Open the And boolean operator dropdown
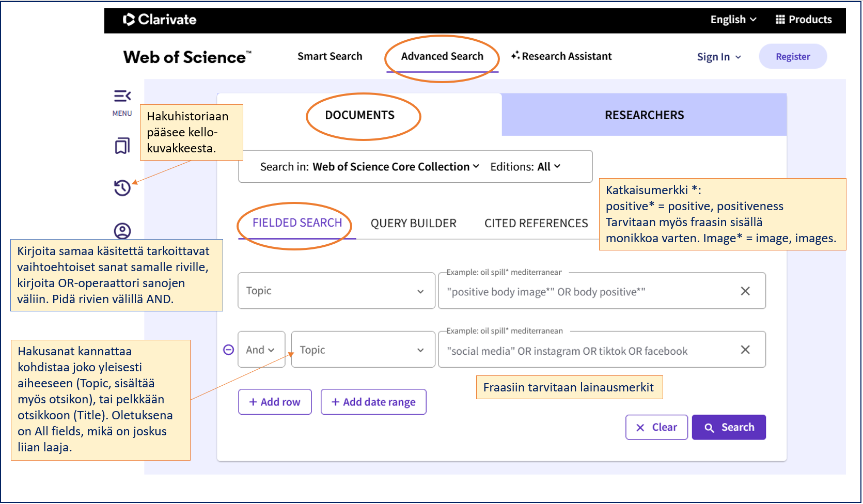 pos(261,350)
